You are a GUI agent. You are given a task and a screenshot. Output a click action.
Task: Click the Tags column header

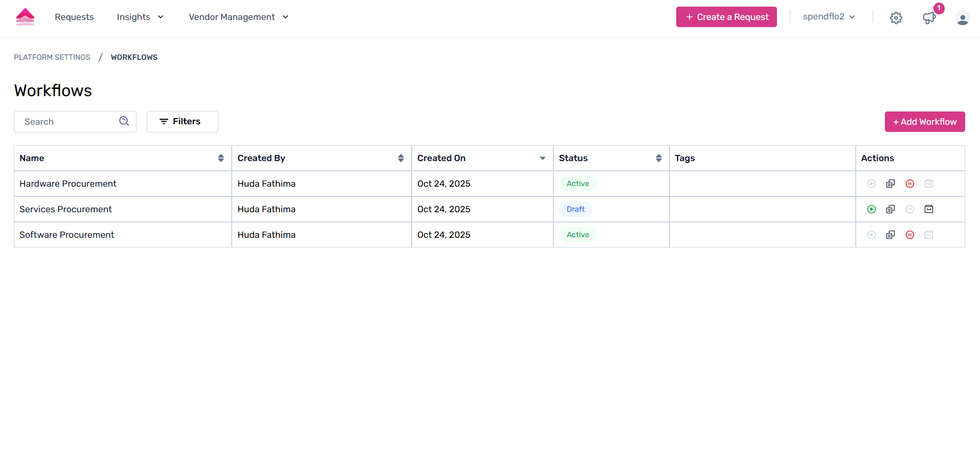[684, 158]
